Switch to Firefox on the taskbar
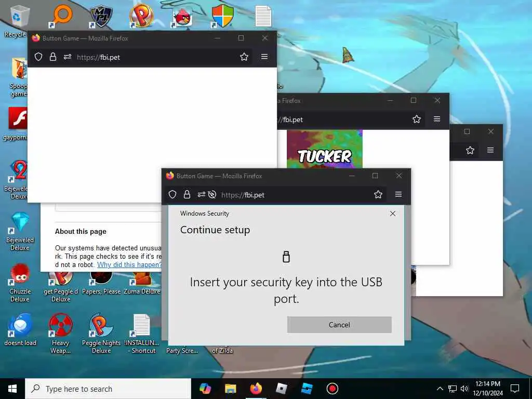Viewport: 532px width, 399px height. coord(256,389)
